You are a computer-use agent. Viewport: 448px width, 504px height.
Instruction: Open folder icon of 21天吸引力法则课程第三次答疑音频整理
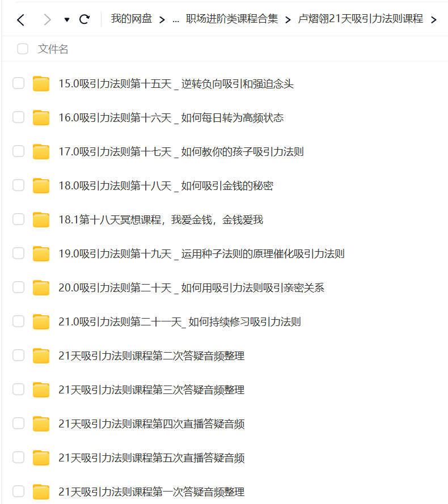[41, 389]
